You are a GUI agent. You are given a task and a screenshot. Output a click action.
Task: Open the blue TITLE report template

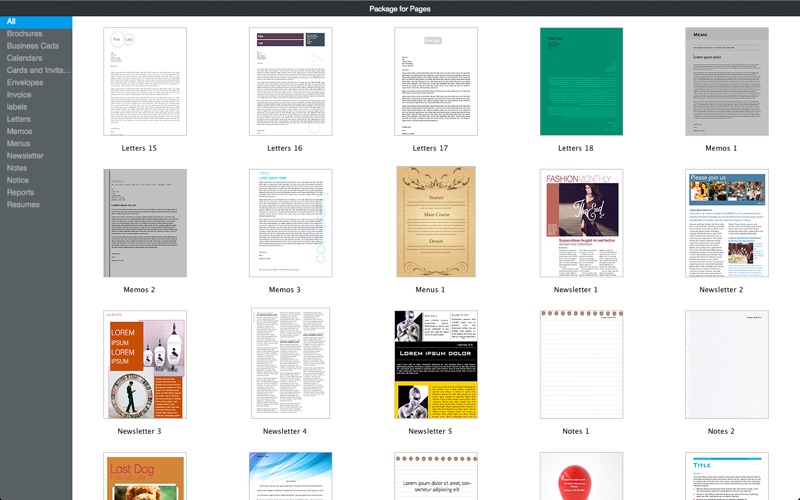click(727, 476)
